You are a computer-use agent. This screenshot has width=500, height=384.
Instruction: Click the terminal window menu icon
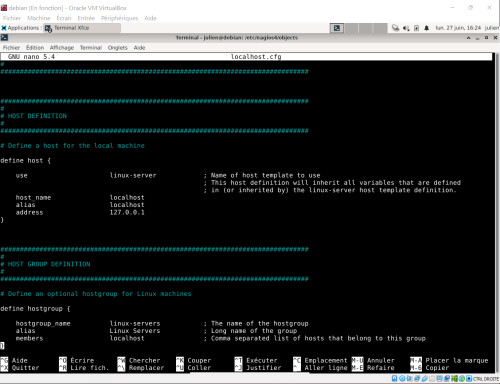[x=4, y=38]
